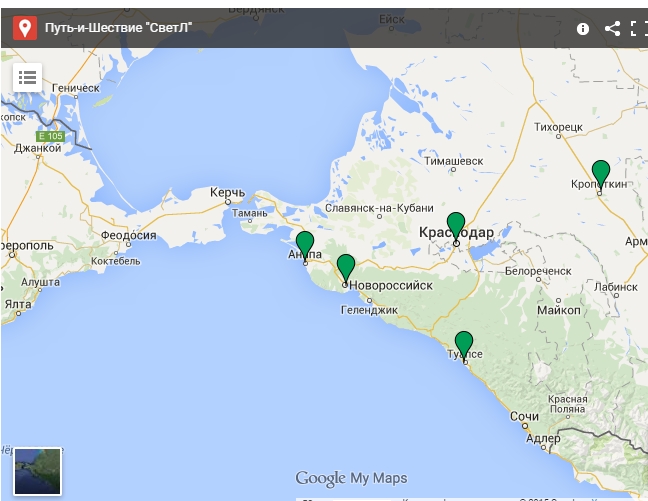
Task: Click the Керчь city label
Action: coord(227,192)
